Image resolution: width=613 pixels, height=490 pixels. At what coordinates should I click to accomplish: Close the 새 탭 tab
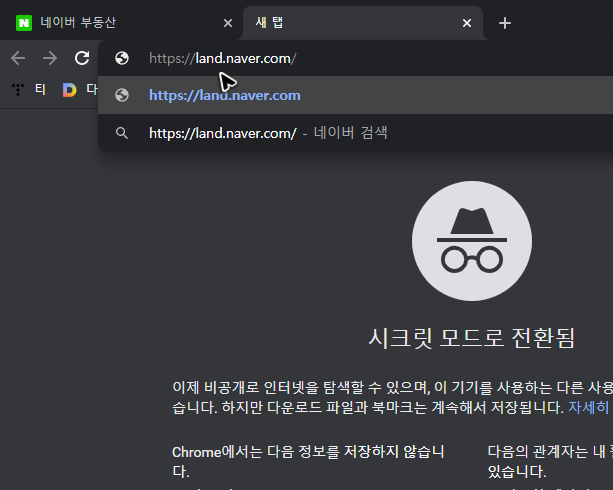pos(467,23)
